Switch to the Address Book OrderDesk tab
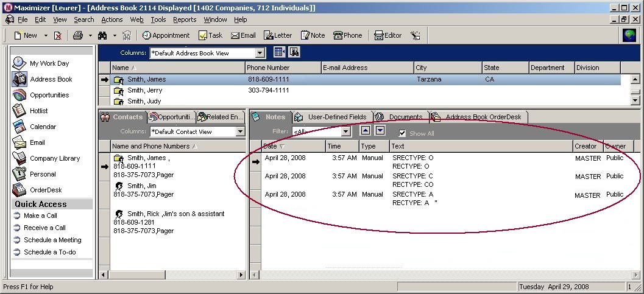This screenshot has height=294, width=644. pyautogui.click(x=478, y=117)
